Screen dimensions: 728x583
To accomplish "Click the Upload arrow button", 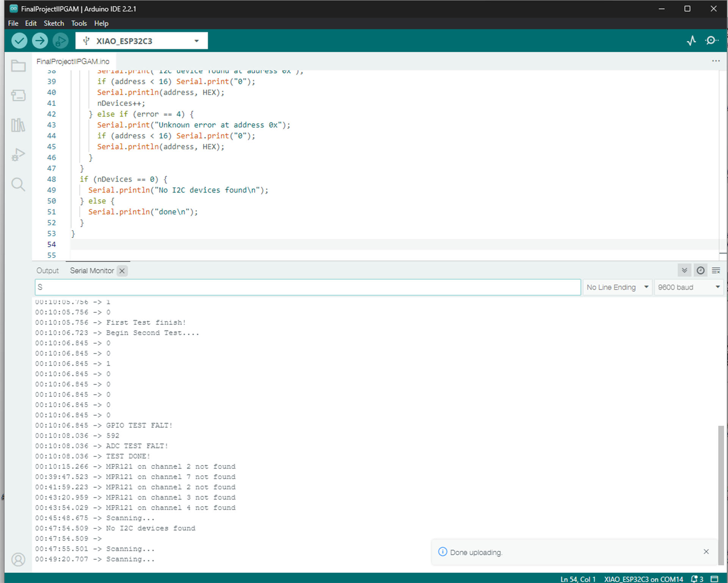I will point(40,41).
